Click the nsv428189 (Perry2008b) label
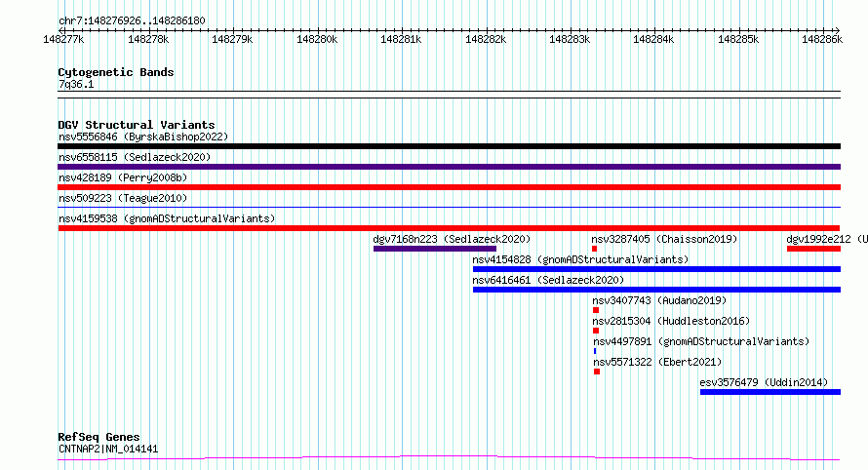Screen dimensions: 868x470 tap(123, 177)
